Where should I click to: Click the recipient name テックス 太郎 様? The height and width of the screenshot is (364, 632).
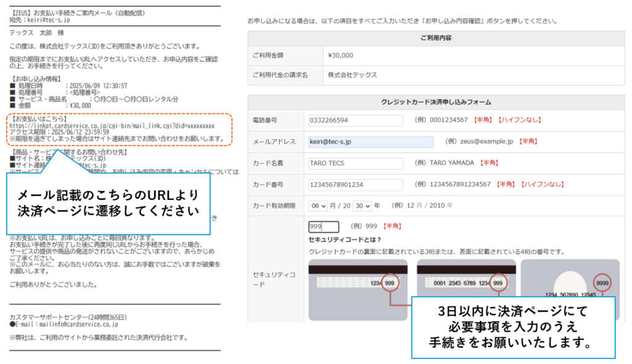[x=36, y=33]
